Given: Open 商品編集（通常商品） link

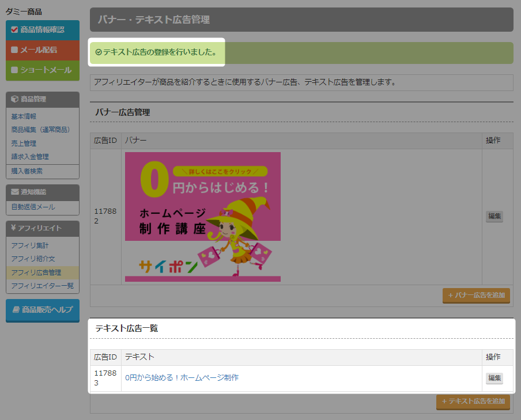Looking at the screenshot, I should coord(40,130).
